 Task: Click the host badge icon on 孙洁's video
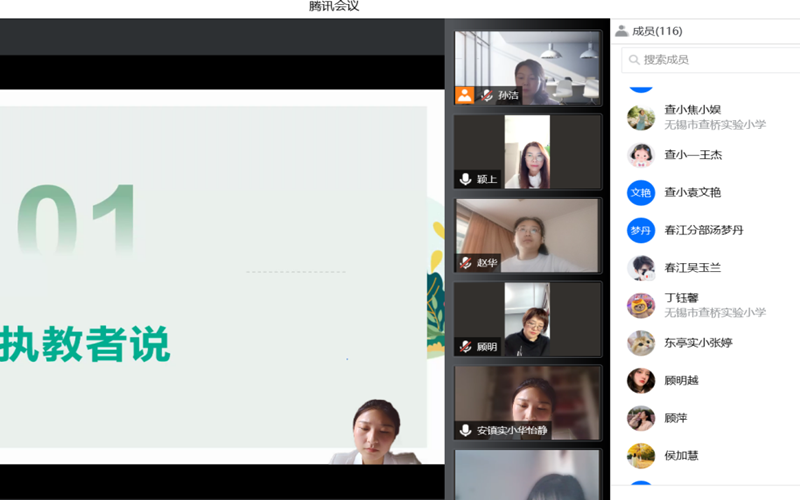(465, 95)
